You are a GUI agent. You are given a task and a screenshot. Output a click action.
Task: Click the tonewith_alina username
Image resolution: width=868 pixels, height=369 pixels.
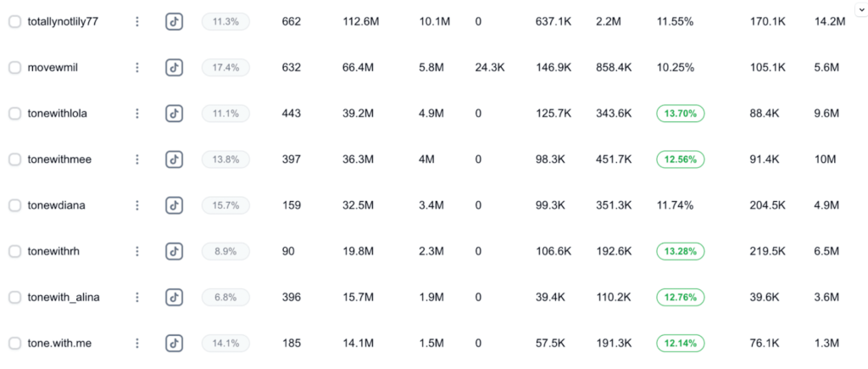pyautogui.click(x=64, y=297)
